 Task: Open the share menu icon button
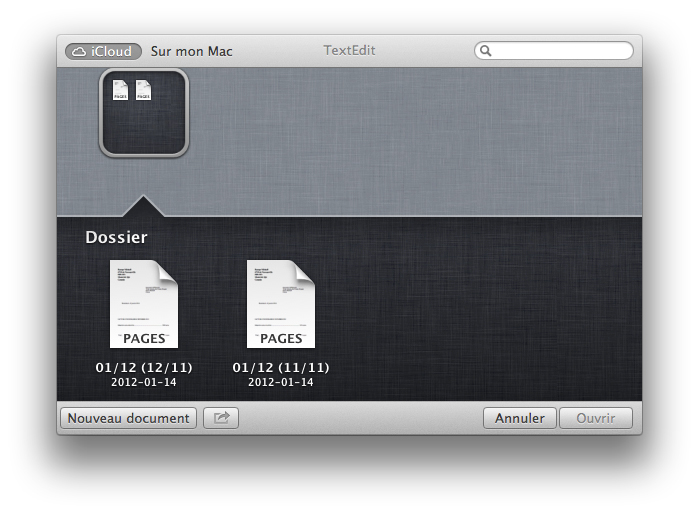[221, 418]
